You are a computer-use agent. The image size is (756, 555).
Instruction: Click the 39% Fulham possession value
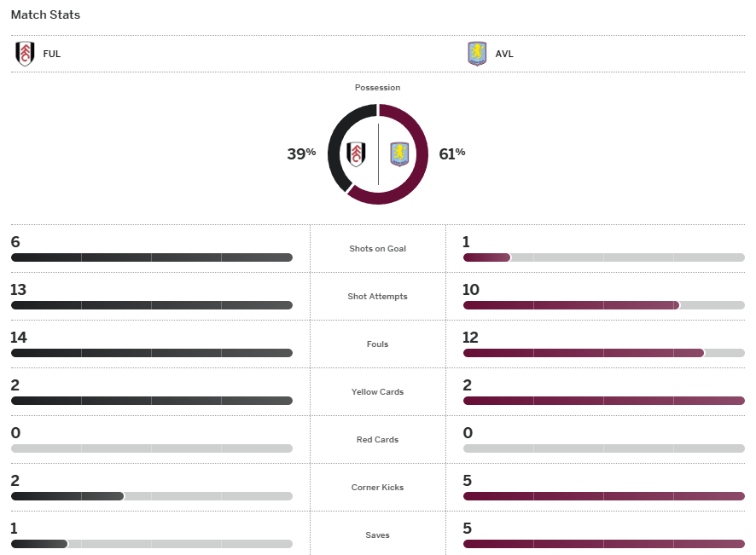click(x=301, y=153)
